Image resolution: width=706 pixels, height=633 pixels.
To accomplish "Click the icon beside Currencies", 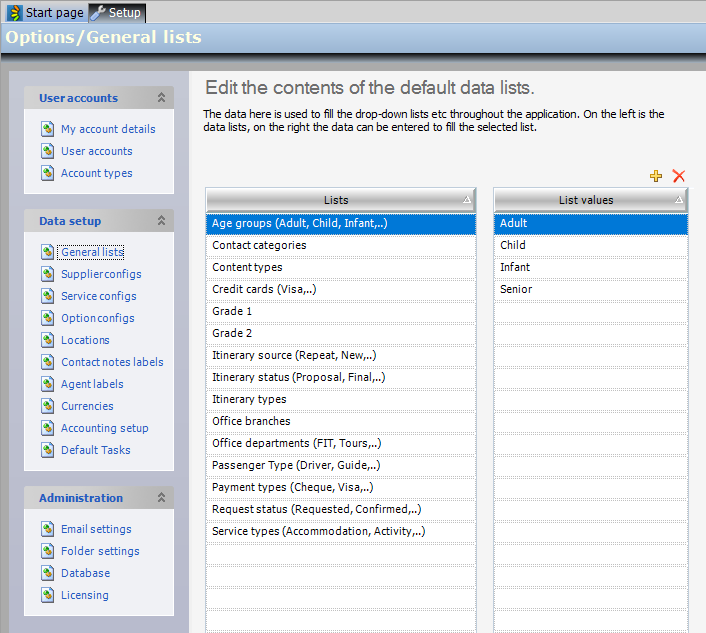I will [48, 406].
